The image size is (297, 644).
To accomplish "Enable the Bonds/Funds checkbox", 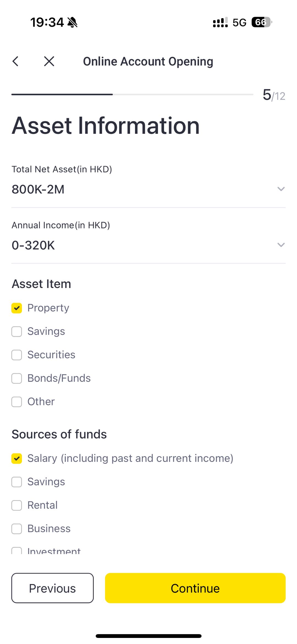I will click(17, 378).
